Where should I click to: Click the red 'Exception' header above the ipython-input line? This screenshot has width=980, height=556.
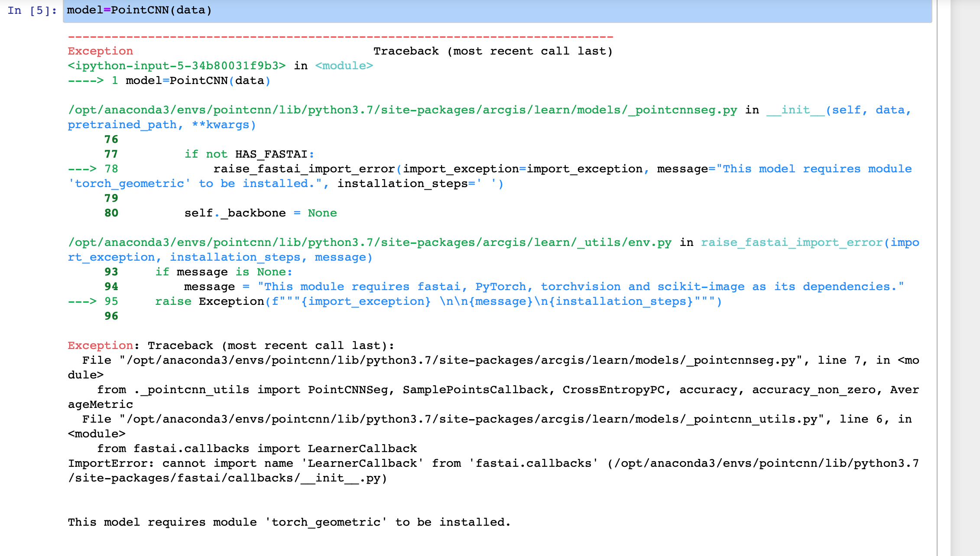100,51
